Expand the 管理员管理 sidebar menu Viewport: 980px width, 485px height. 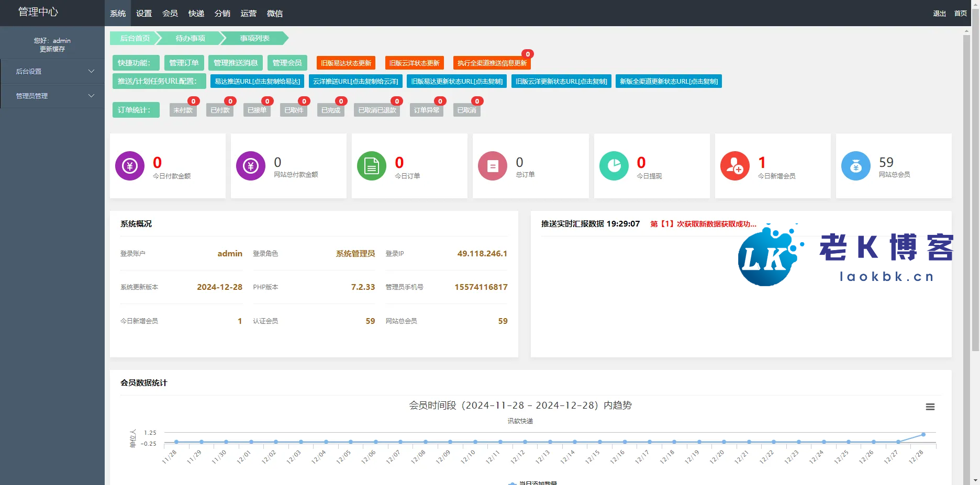pos(52,96)
